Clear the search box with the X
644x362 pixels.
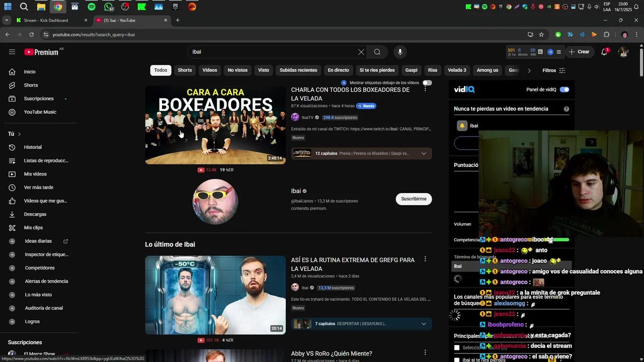(361, 52)
